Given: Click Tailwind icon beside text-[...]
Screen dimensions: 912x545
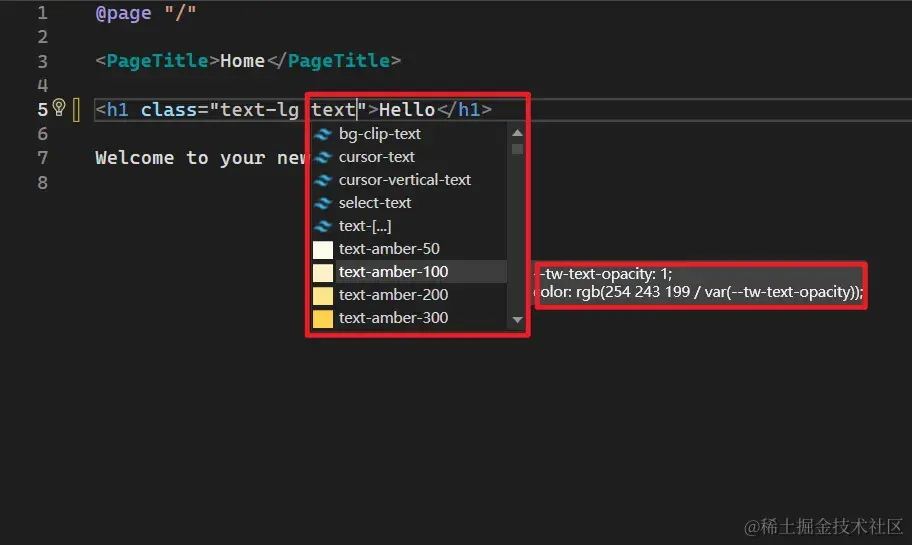Looking at the screenshot, I should click(x=323, y=226).
